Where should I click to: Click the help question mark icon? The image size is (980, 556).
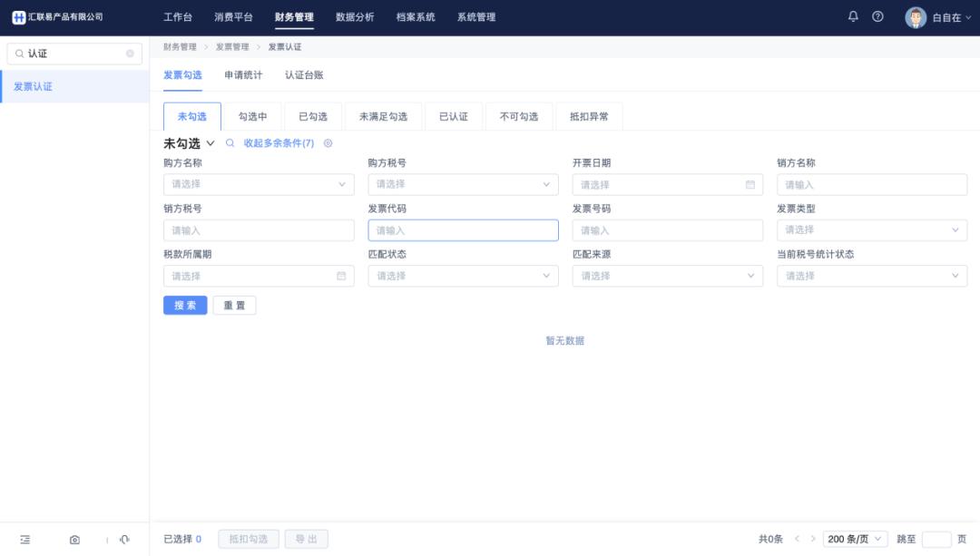[877, 16]
